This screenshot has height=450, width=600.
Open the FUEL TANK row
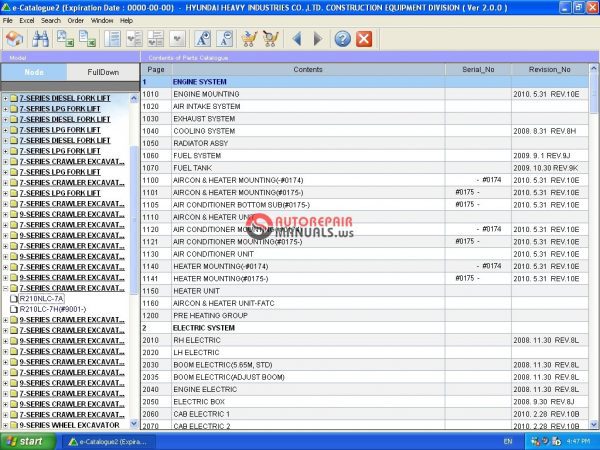[x=365, y=168]
